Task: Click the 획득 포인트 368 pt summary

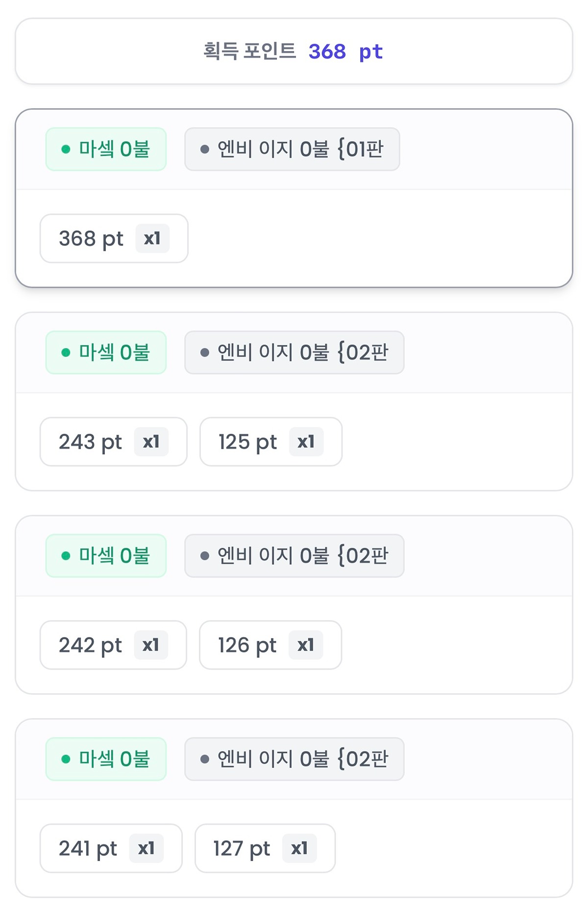Action: [x=293, y=51]
